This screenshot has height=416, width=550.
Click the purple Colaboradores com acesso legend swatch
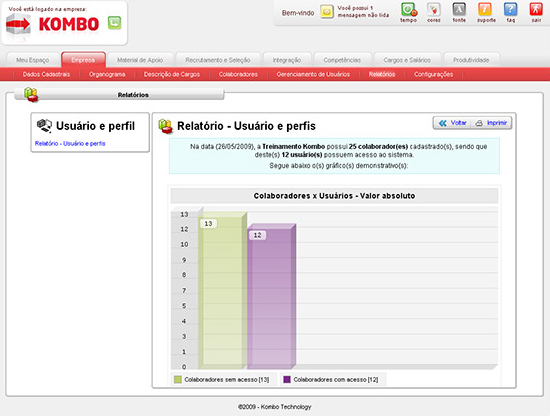click(287, 380)
